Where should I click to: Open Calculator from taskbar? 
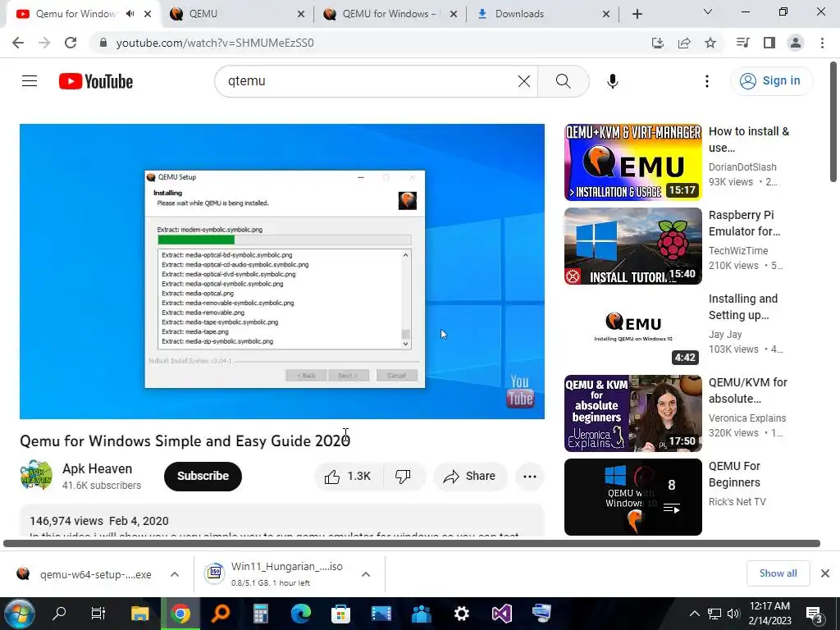click(260, 614)
